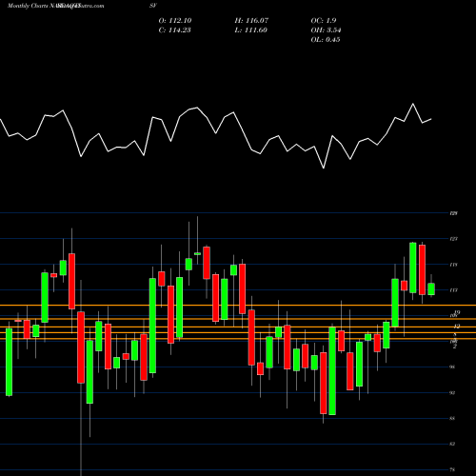
Task: Click the open price value O: 112.10
Action: (175, 21)
